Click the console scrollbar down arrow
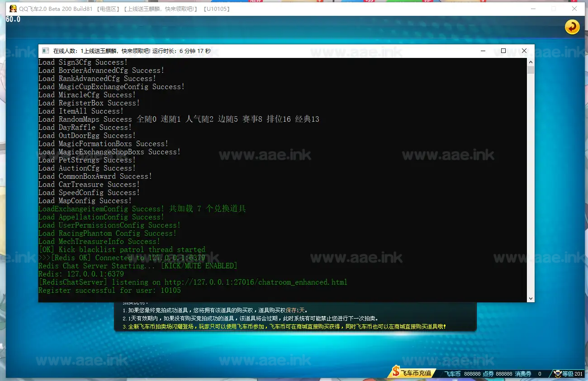The width and height of the screenshot is (588, 381). coord(531,298)
